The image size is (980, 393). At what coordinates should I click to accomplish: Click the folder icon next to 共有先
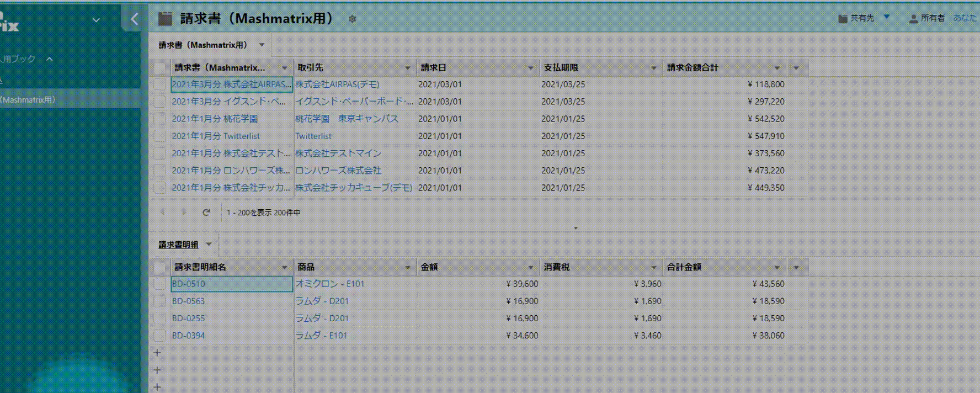[x=843, y=18]
